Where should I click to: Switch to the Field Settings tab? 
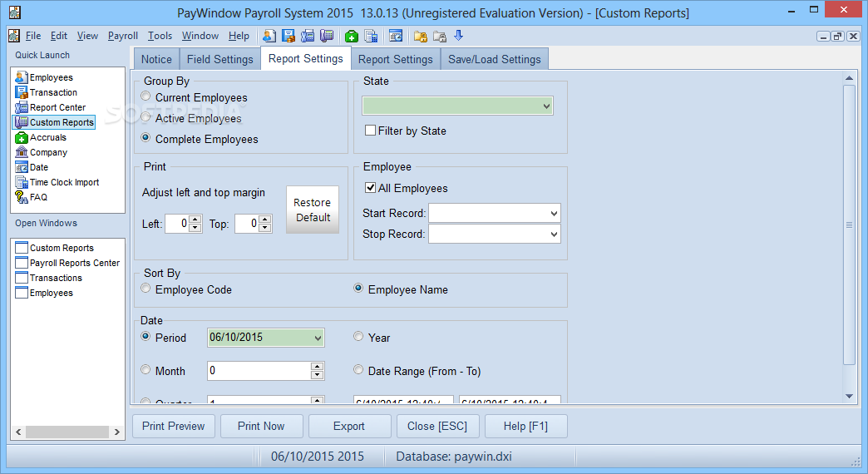(x=219, y=59)
